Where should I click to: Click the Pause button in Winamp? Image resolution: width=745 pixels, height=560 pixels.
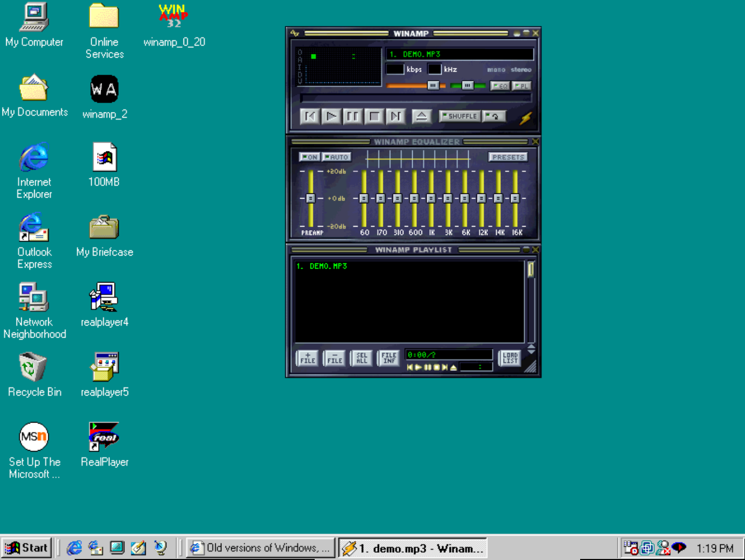tap(352, 116)
